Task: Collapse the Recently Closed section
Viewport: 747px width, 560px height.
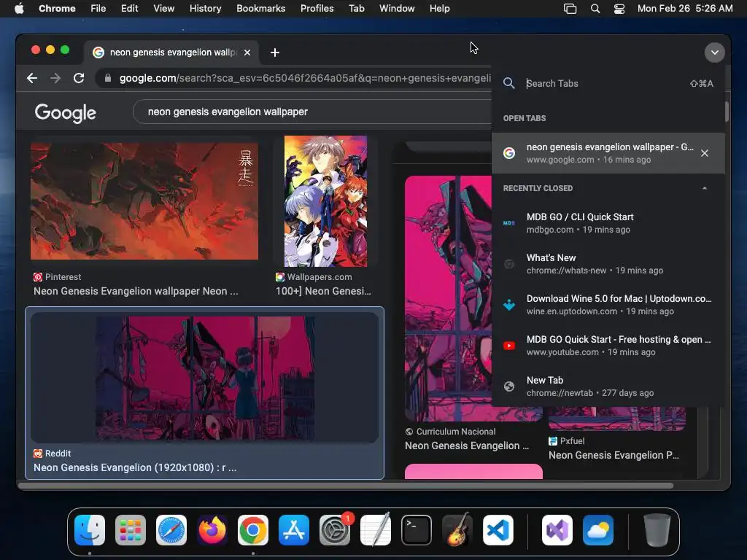Action: [x=705, y=188]
